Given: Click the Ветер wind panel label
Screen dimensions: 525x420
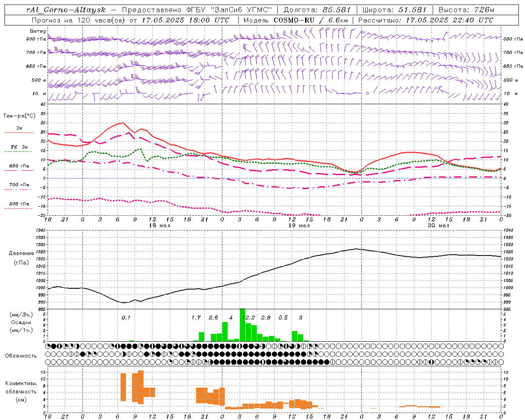Looking at the screenshot, I should (x=38, y=31).
